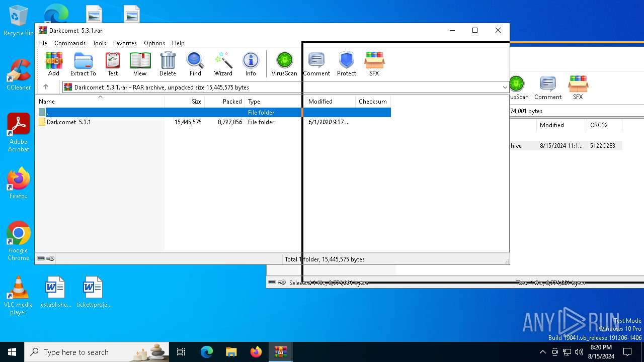Open Firefox from the taskbar
Image resolution: width=644 pixels, height=362 pixels.
(x=256, y=352)
